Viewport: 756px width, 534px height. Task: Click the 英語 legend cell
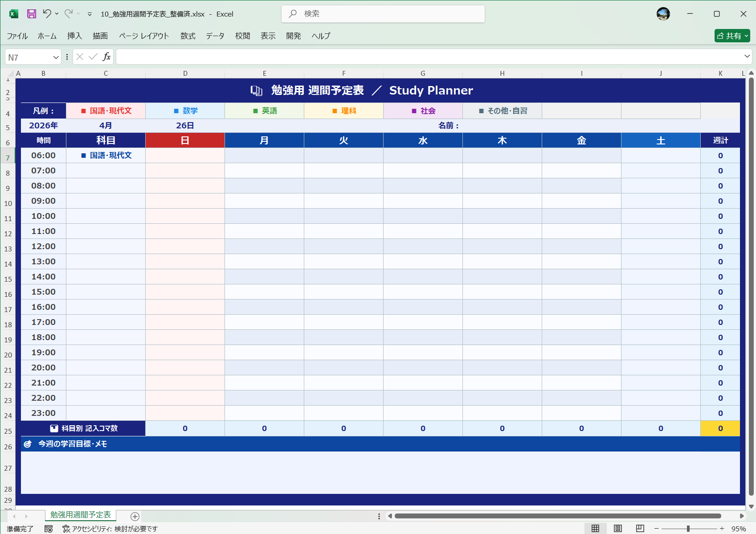click(x=265, y=111)
